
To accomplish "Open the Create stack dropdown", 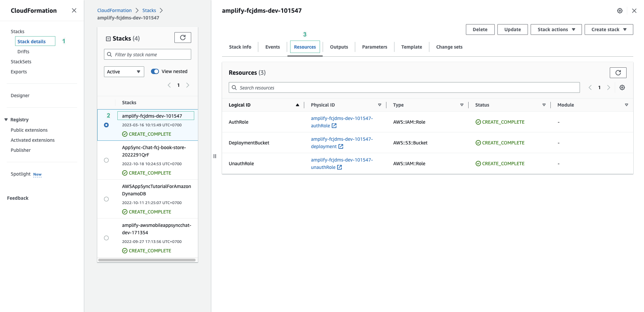I will point(609,29).
